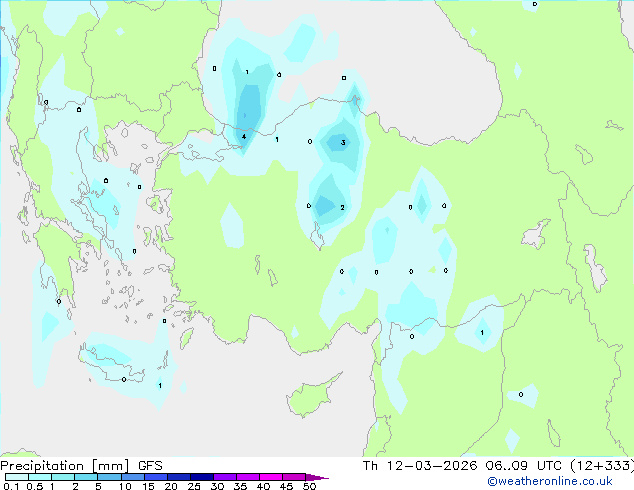
Task: Pick the legend swatch between 10 and 15
Action: click(132, 477)
